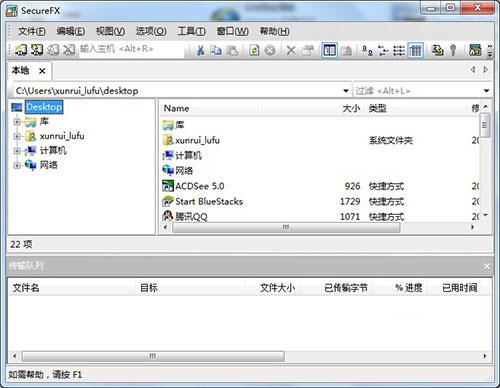Expand the 库 tree node
500x388 pixels.
17,122
